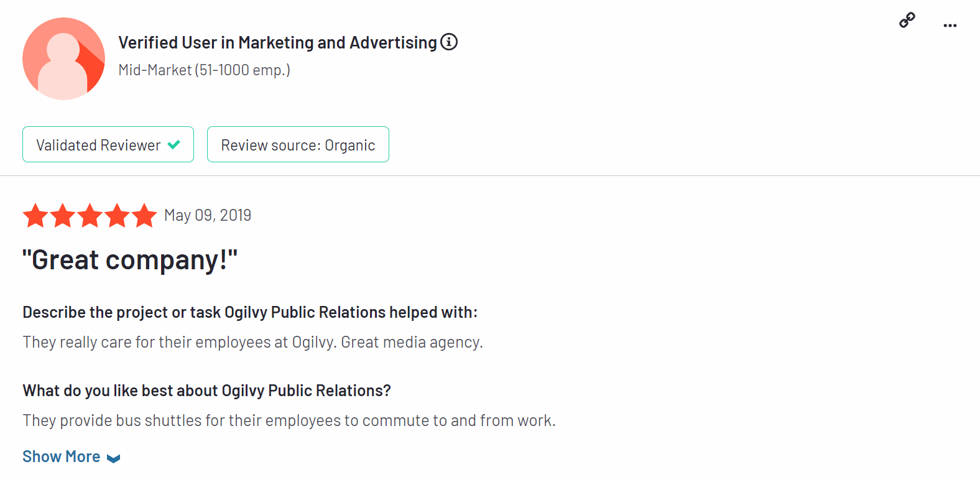Image resolution: width=980 pixels, height=477 pixels.
Task: Click the Review source: Organic badge
Action: tap(298, 145)
